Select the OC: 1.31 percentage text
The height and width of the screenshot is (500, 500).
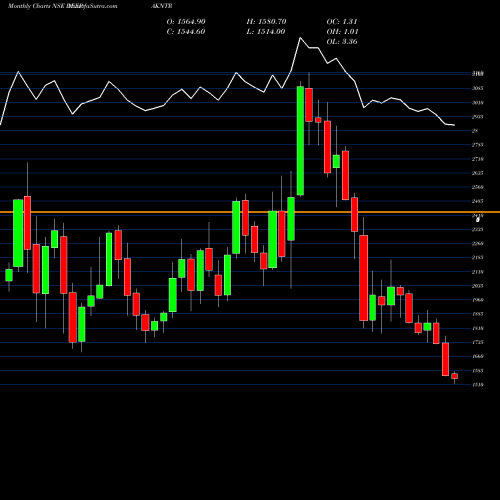pyautogui.click(x=342, y=22)
